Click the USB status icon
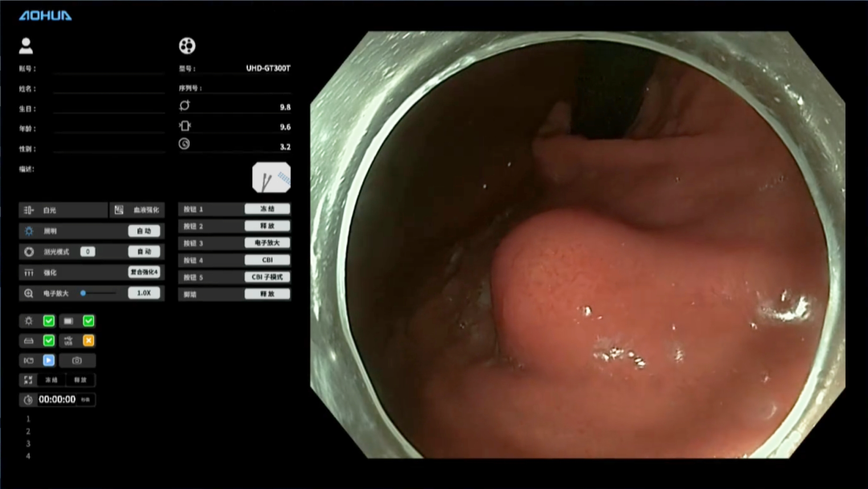The width and height of the screenshot is (868, 489). tap(68, 340)
